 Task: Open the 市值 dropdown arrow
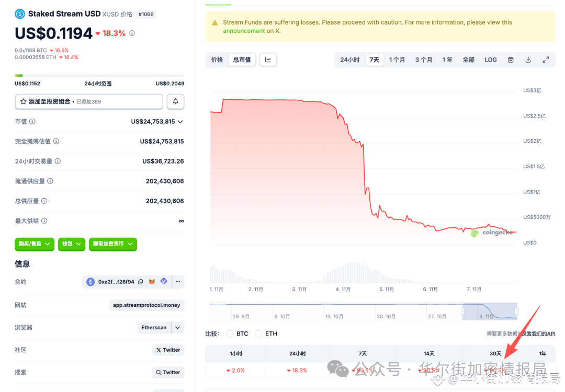[x=180, y=121]
